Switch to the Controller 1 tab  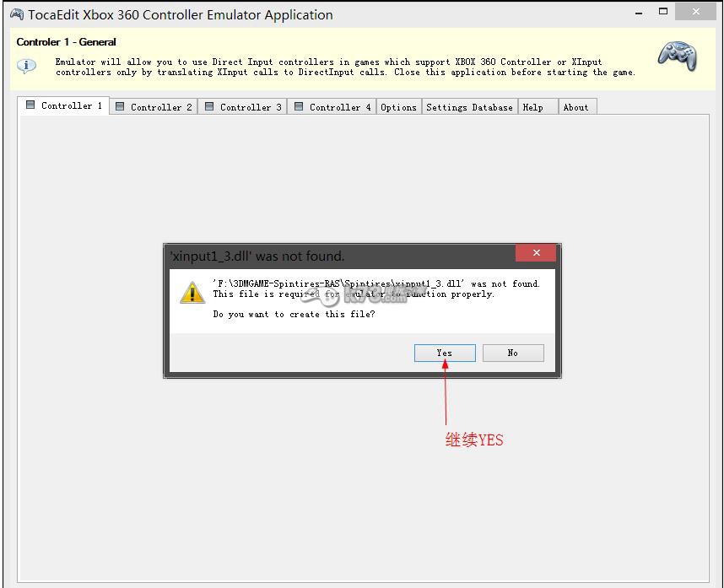tap(64, 105)
